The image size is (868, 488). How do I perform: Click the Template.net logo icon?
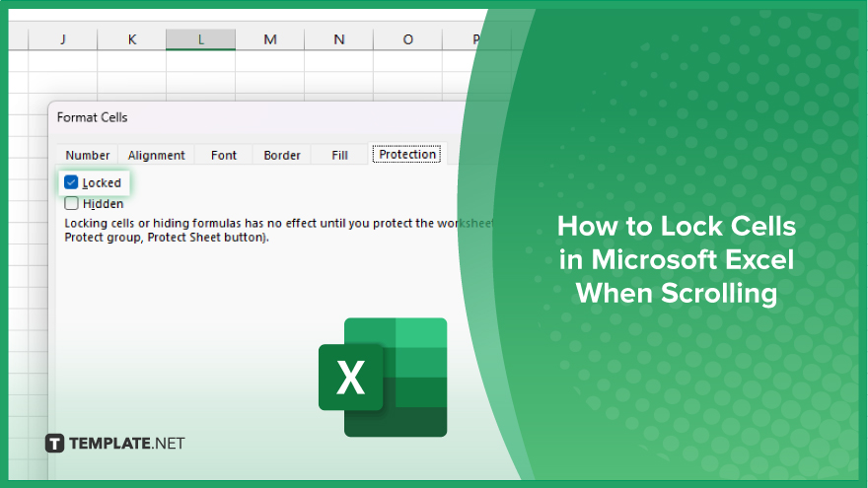pos(54,444)
